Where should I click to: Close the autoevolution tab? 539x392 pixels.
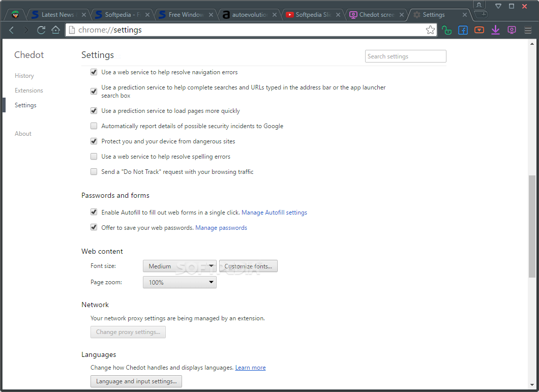(x=274, y=15)
